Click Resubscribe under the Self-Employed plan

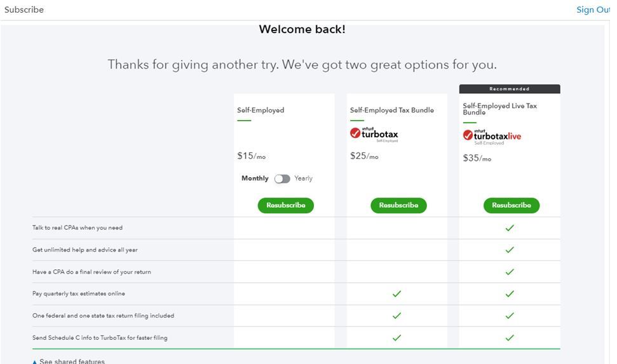[286, 205]
